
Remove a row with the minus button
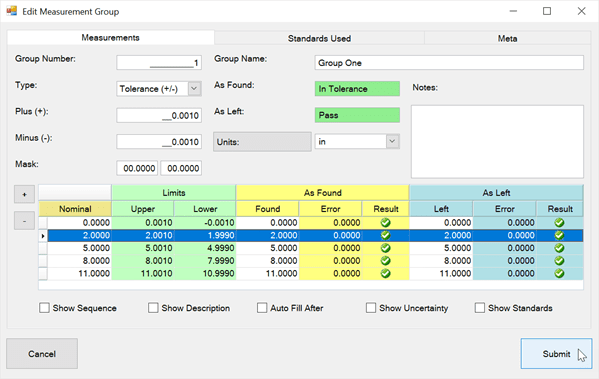click(x=24, y=221)
